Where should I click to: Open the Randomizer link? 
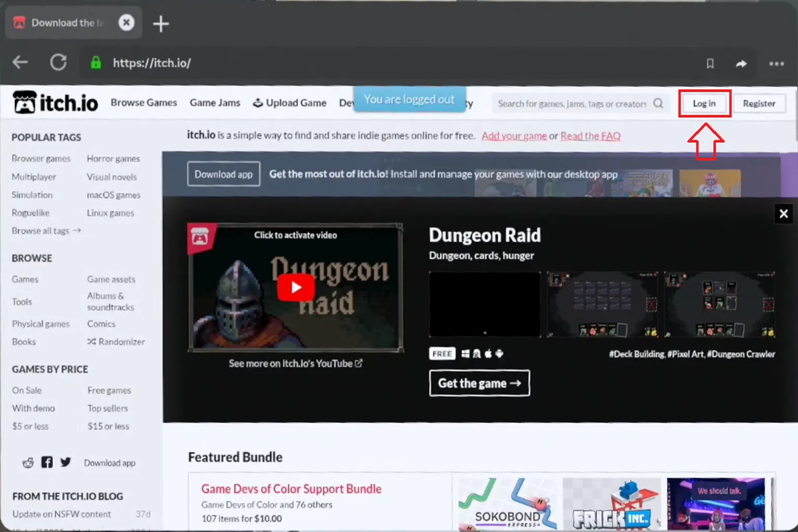(x=116, y=341)
